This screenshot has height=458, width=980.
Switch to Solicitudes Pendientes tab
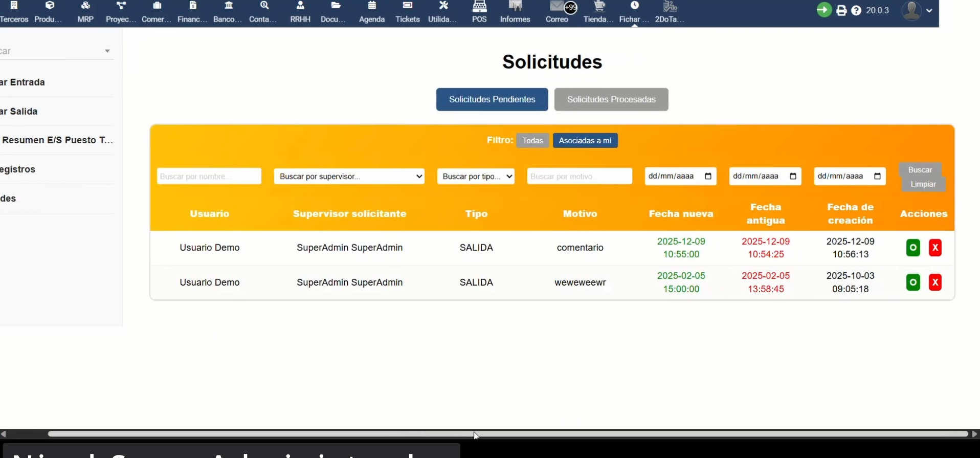[x=492, y=99]
